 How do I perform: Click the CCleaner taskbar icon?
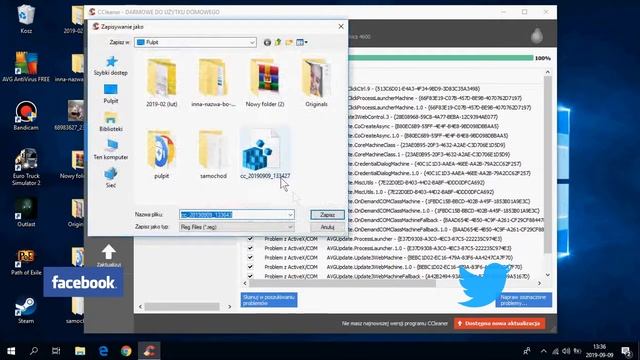(x=149, y=351)
